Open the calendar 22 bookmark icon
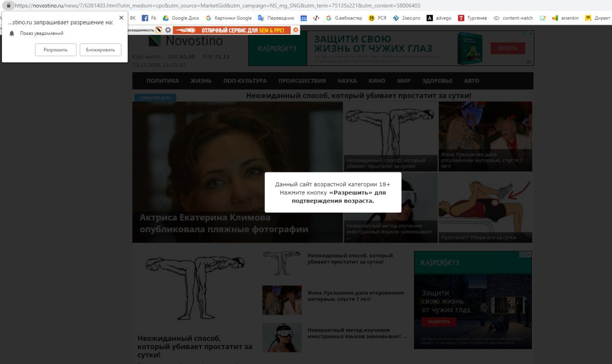The image size is (612, 364). (x=304, y=18)
